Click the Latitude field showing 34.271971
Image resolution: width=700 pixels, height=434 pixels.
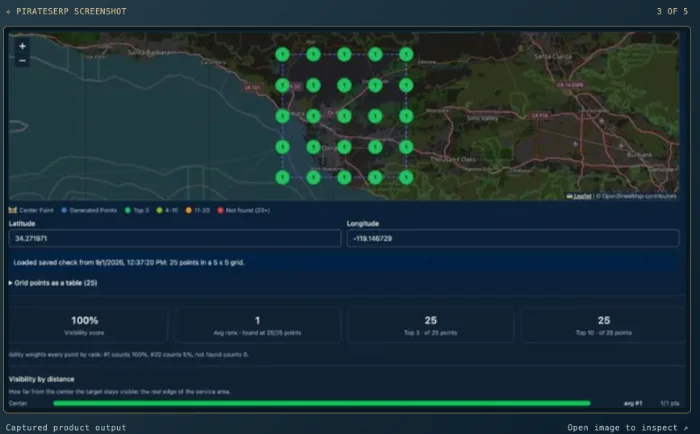click(x=175, y=238)
